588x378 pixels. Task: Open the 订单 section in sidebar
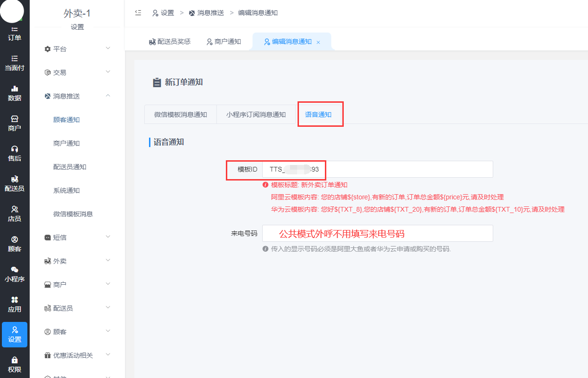click(x=15, y=33)
